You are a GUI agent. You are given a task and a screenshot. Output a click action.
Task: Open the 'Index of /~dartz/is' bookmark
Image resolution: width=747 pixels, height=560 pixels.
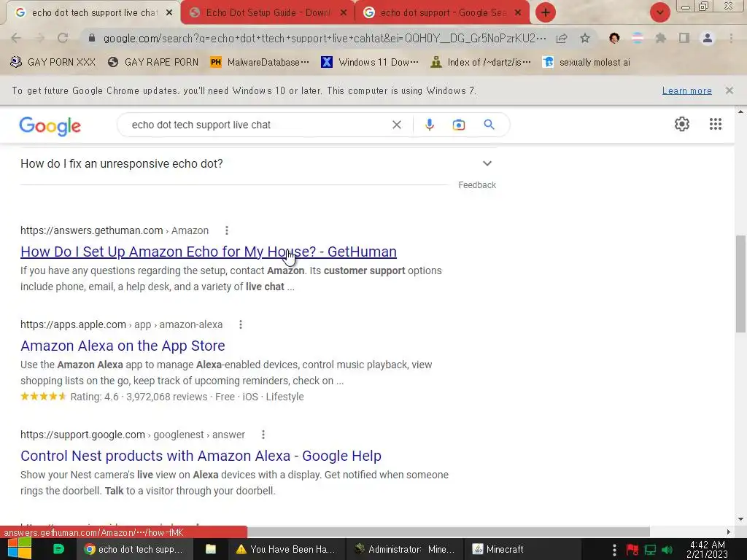click(481, 63)
